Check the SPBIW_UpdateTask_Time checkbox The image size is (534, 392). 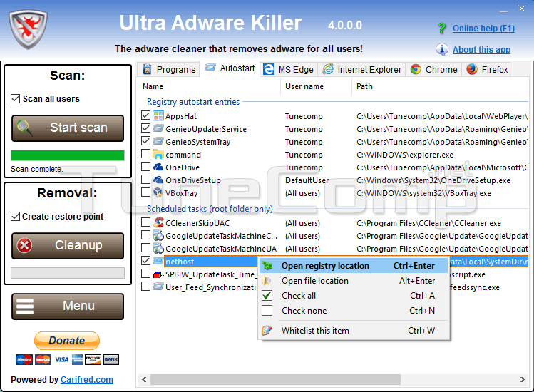click(145, 274)
